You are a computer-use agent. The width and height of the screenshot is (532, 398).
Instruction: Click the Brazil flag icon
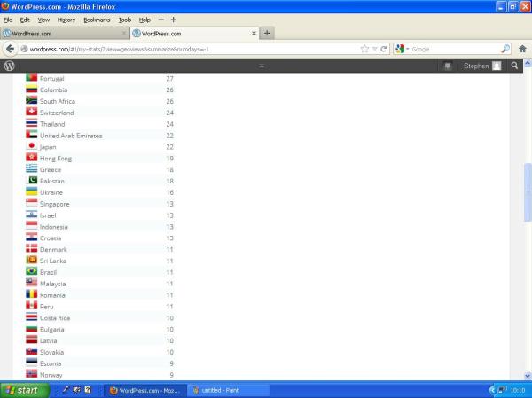(32, 271)
